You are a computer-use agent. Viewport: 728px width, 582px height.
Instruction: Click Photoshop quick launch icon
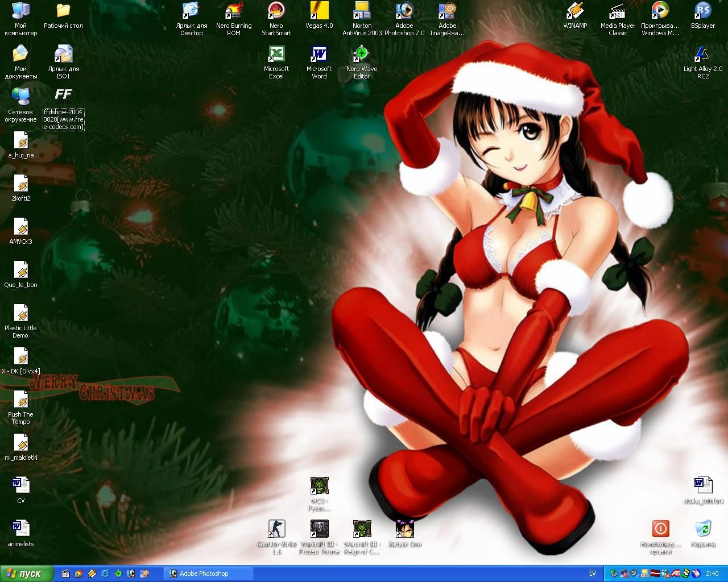tap(131, 573)
